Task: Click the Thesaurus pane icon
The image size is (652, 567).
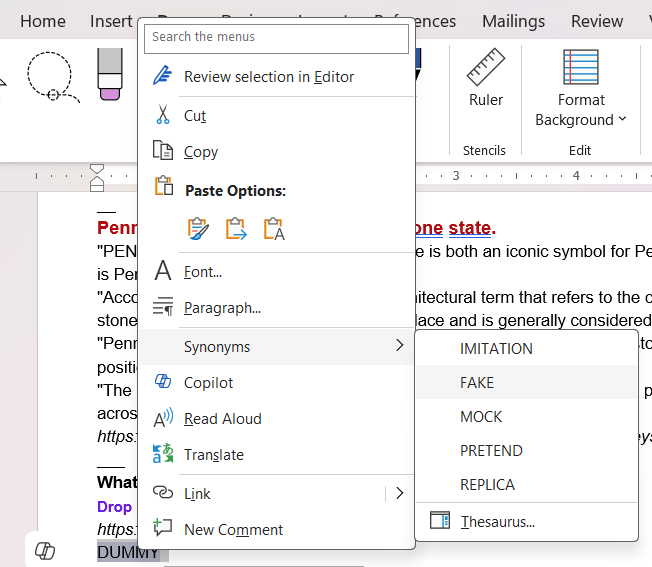Action: click(440, 520)
